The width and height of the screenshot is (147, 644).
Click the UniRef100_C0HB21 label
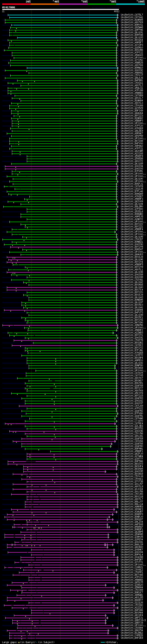click(132, 567)
